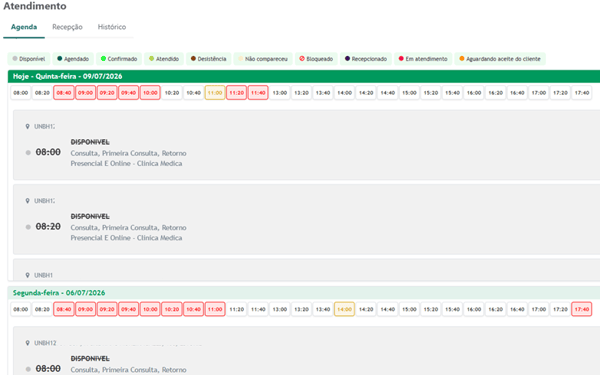Select the 13:00 slot on Thursday 09/07
The width and height of the screenshot is (600, 375).
click(x=280, y=93)
